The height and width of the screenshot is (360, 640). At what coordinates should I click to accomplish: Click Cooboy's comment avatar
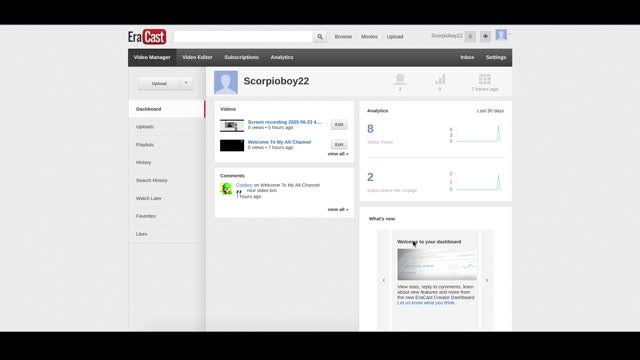click(226, 189)
